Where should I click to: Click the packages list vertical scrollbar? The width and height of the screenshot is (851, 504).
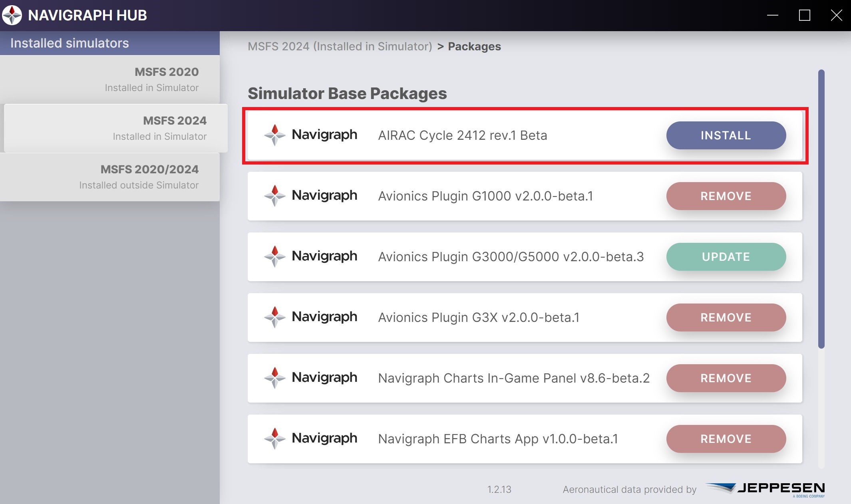(x=821, y=209)
